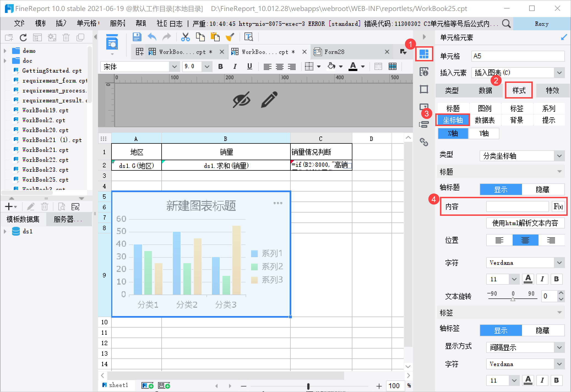Switch to the Form28 tab
The image size is (571, 392).
tap(334, 52)
